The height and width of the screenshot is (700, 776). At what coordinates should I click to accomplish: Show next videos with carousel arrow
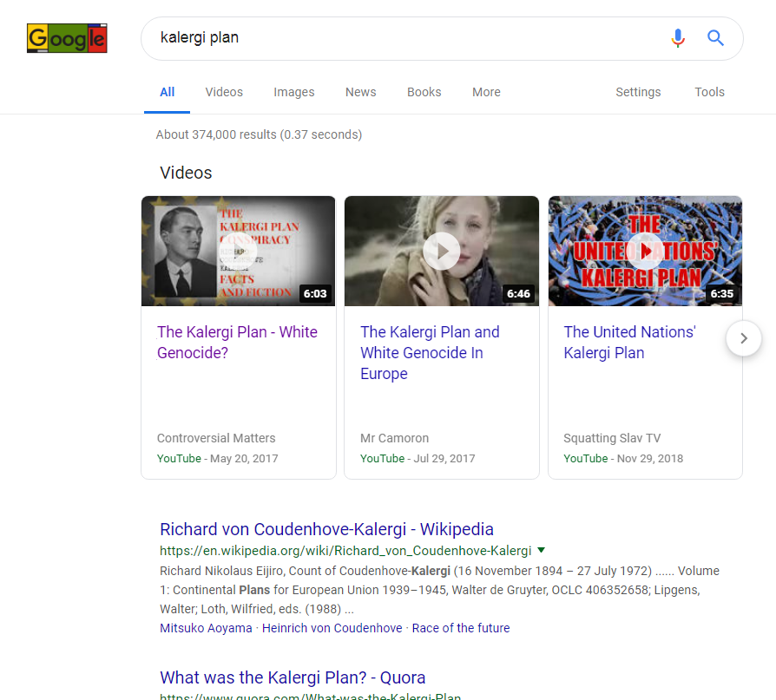point(743,338)
